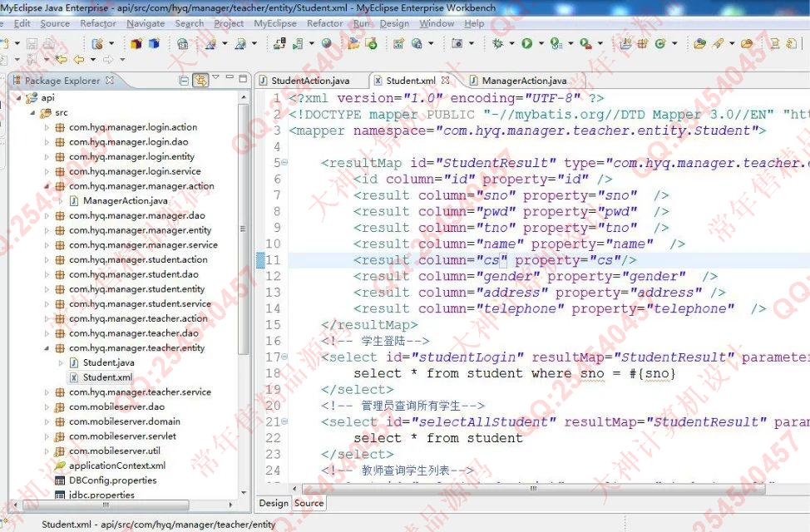Open dropdown arrow next to Debug bug icon
This screenshot has width=810, height=532.
511,44
